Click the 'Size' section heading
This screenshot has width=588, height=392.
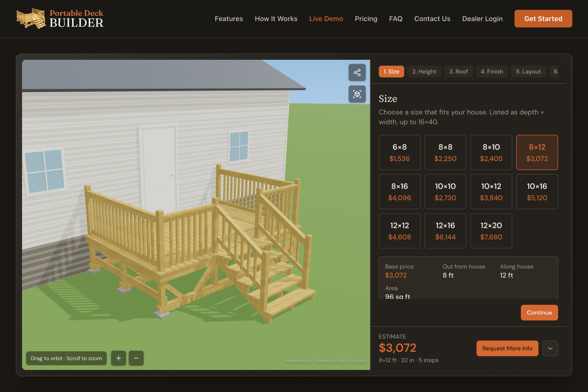click(388, 98)
